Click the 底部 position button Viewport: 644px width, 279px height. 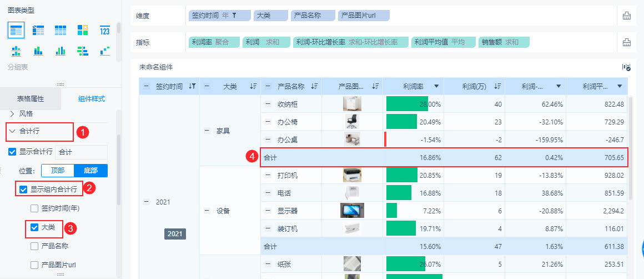click(x=91, y=171)
